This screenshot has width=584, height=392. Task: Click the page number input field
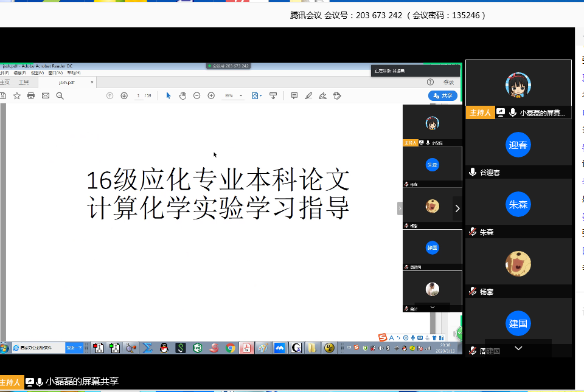point(139,96)
